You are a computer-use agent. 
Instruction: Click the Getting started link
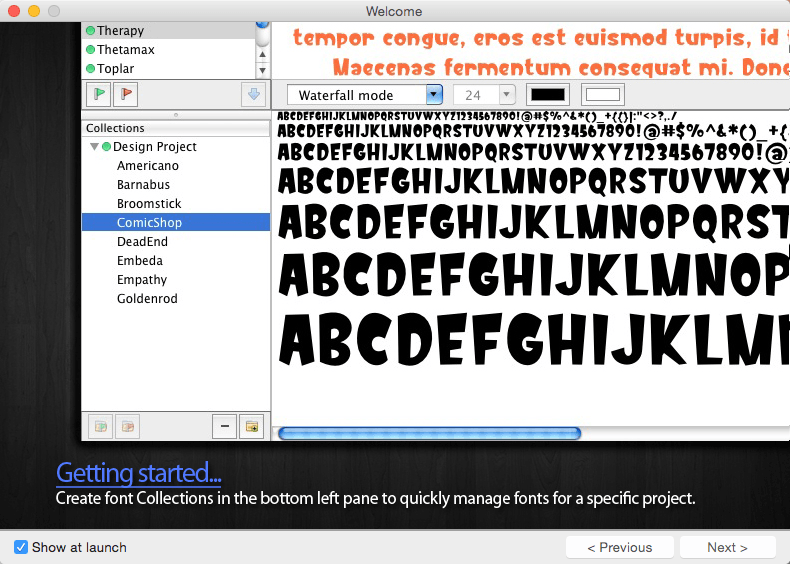139,473
